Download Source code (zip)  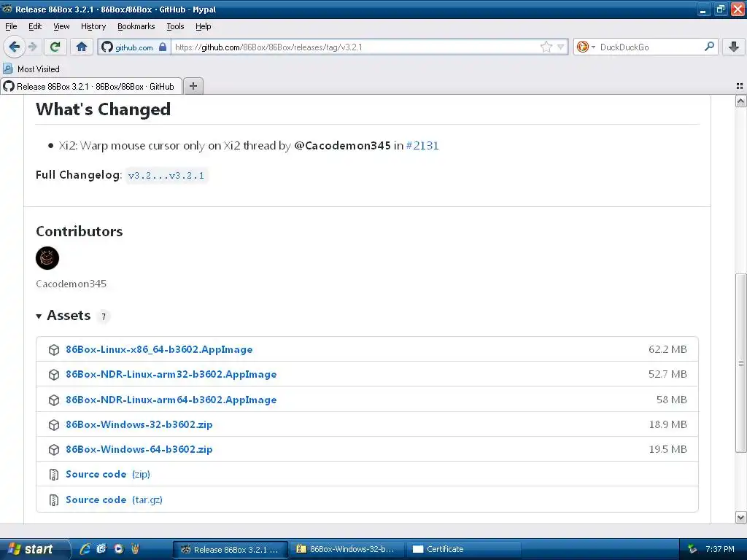click(108, 474)
